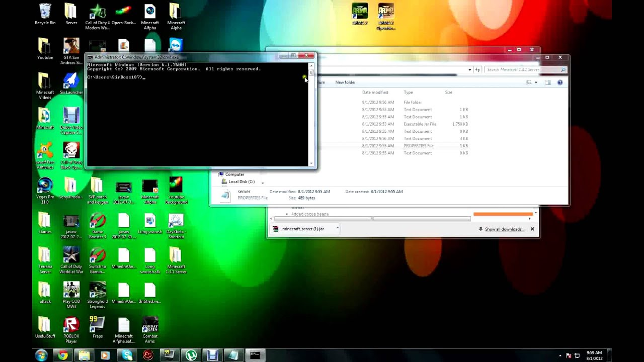Image resolution: width=644 pixels, height=362 pixels.
Task: Open the Explorer address bar history dropdown
Action: [470, 70]
